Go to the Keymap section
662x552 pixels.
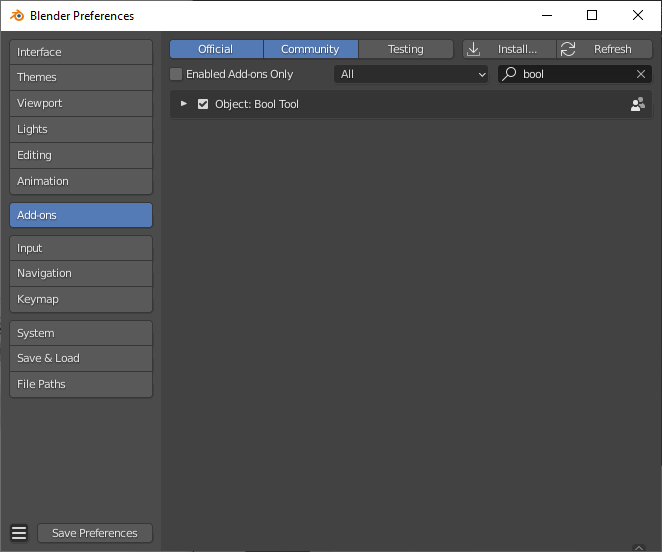pyautogui.click(x=81, y=300)
